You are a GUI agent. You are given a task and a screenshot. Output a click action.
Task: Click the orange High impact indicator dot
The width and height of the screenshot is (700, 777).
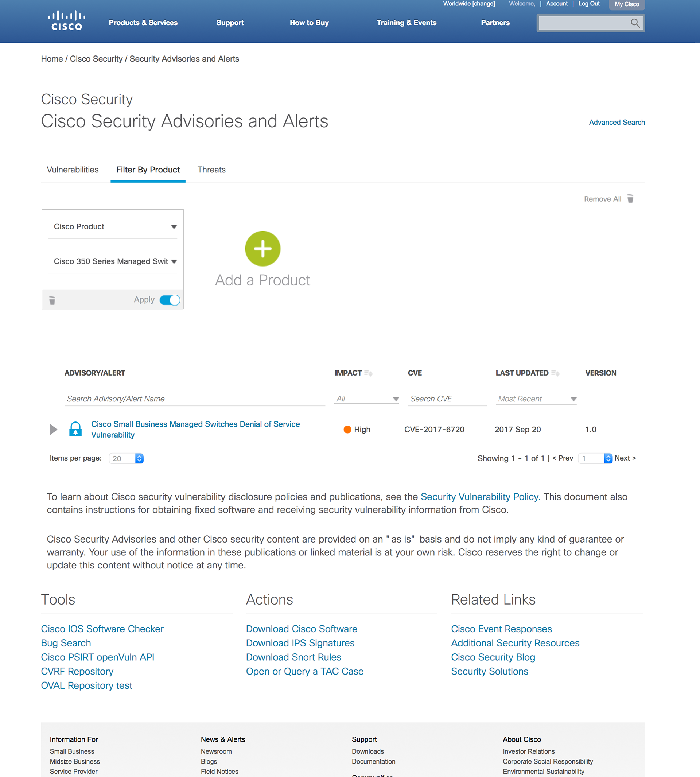coord(347,429)
